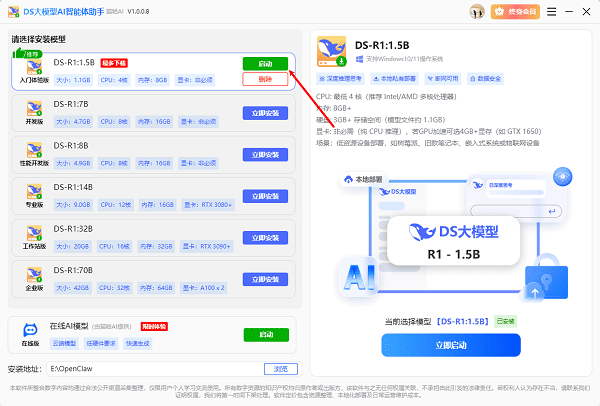
Task: Open the hamburger menu in title bar
Action: pos(551,12)
